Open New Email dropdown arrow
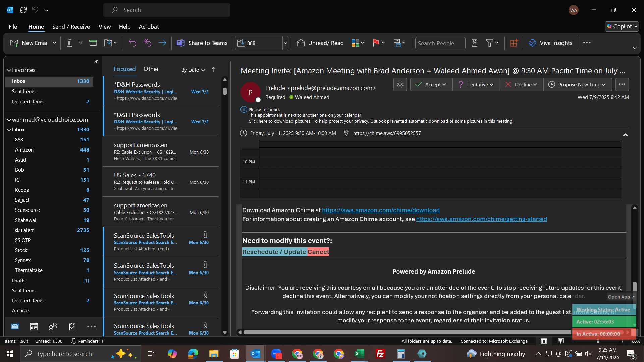 tap(54, 43)
